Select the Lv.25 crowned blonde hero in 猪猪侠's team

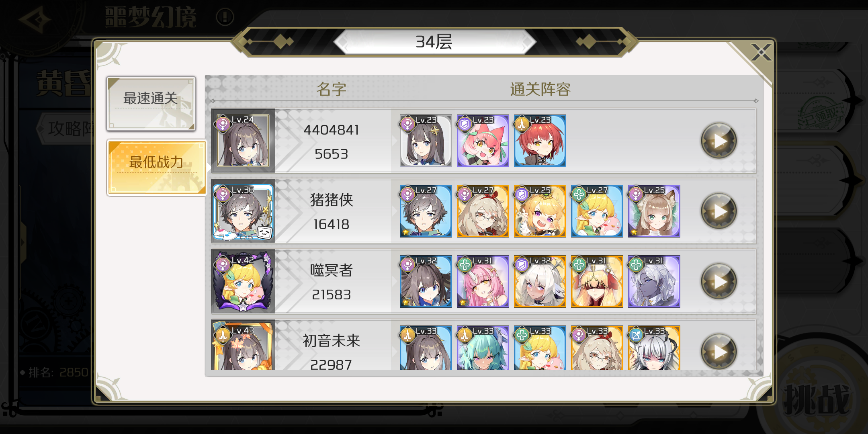pyautogui.click(x=540, y=211)
